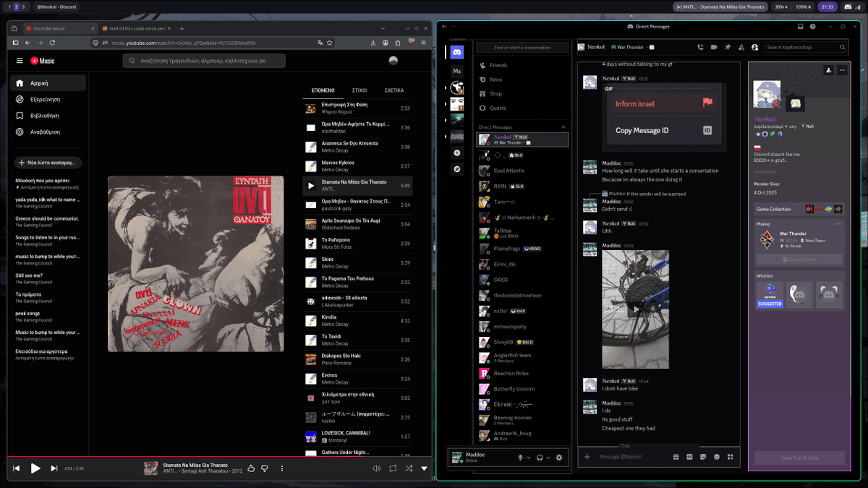The height and width of the screenshot is (488, 868).
Task: Collapse the YouTube Music player page
Action: [x=425, y=468]
